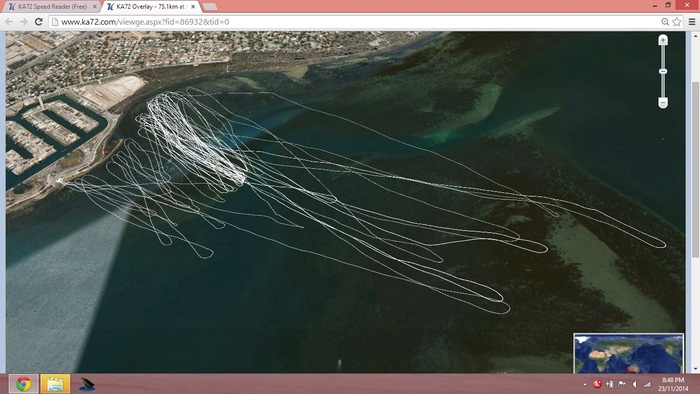The width and height of the screenshot is (700, 394).
Task: Click the zoom magnifier in address bar
Action: [665, 22]
